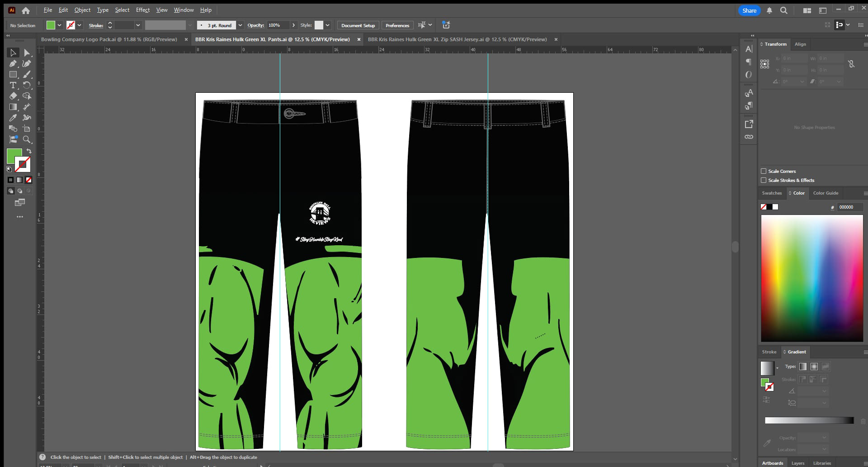The height and width of the screenshot is (467, 868).
Task: Open the Asset Export panel icon
Action: (x=749, y=124)
